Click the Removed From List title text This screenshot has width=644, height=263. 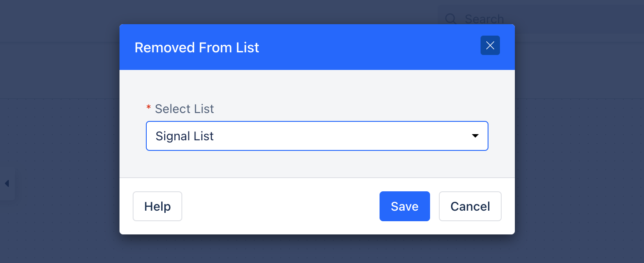197,47
